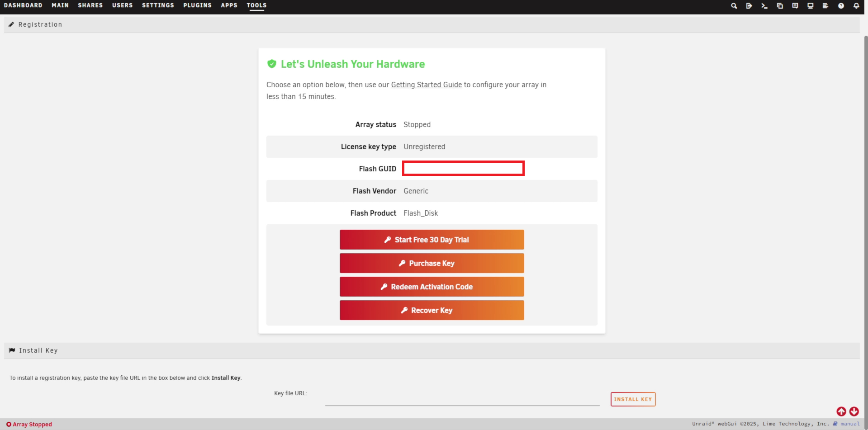Open the notifications bell icon
This screenshot has height=430, width=868.
(x=856, y=6)
